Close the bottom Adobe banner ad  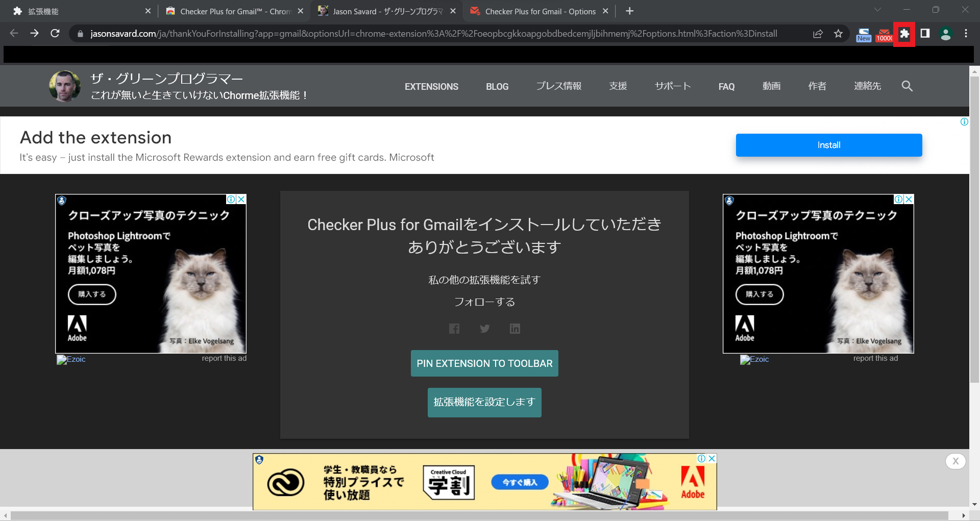[x=712, y=458]
